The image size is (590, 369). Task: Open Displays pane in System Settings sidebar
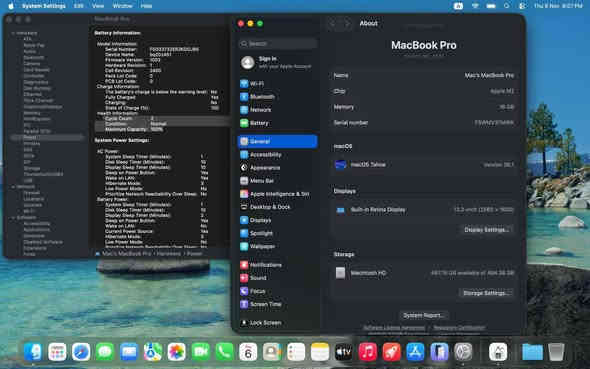tap(278, 220)
